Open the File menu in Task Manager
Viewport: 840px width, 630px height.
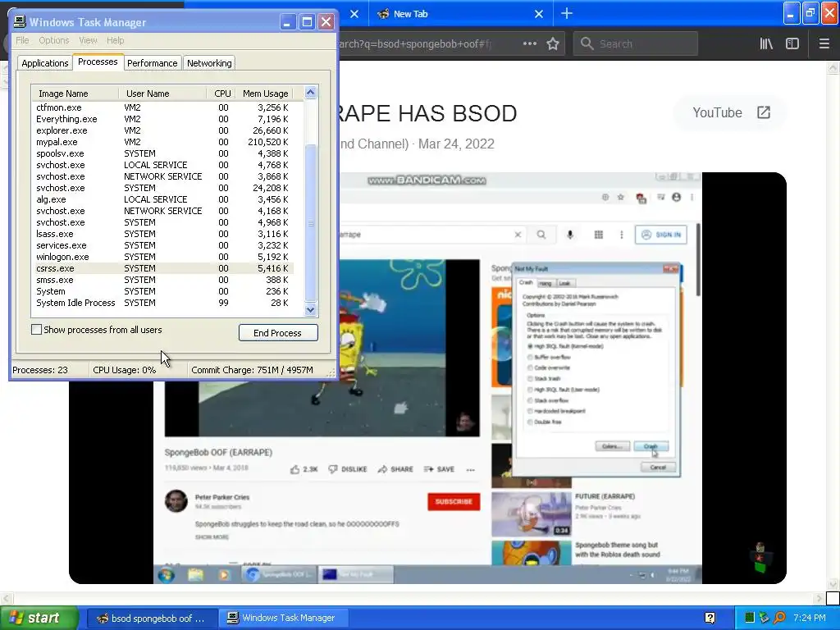click(22, 40)
